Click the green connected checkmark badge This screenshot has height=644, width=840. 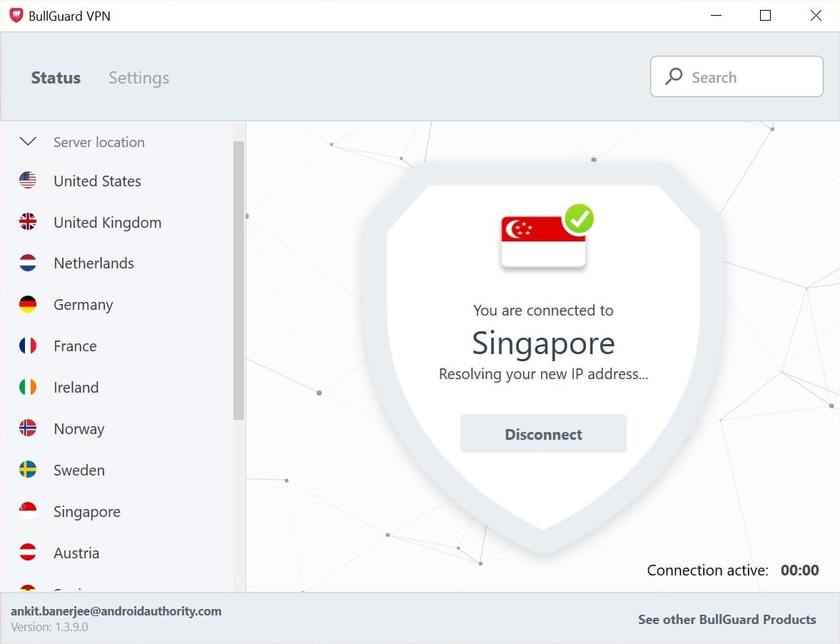point(579,219)
